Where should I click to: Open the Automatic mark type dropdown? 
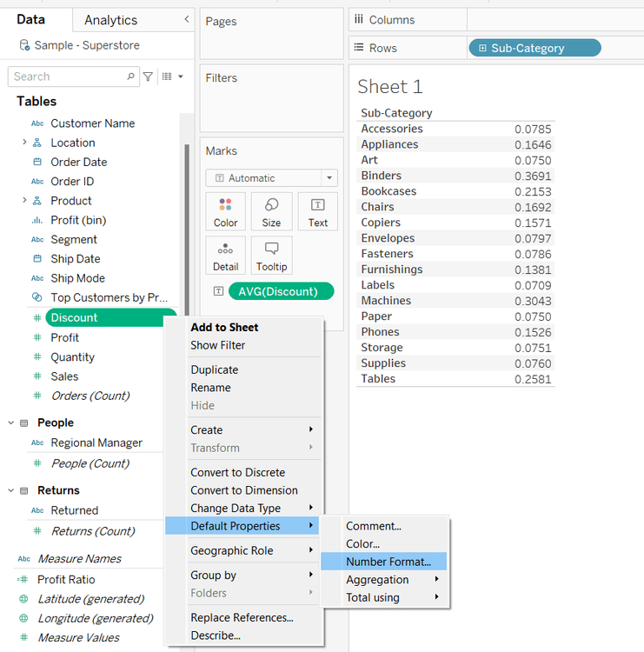point(271,178)
